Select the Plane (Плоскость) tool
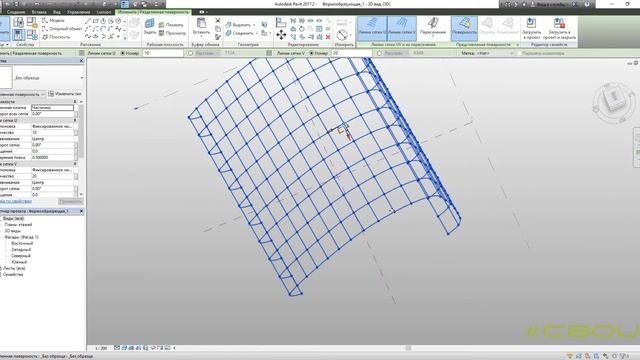Image resolution: width=640 pixels, height=360 pixels. 56,37
